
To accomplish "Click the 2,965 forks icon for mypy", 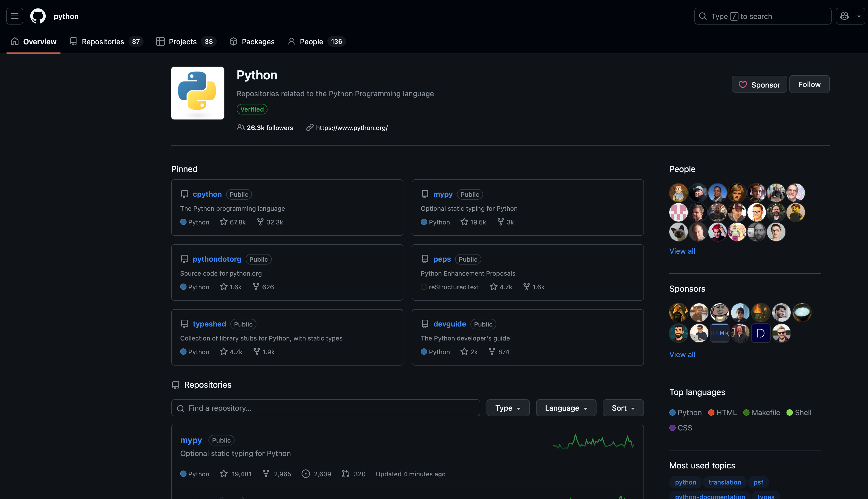I will (266, 474).
